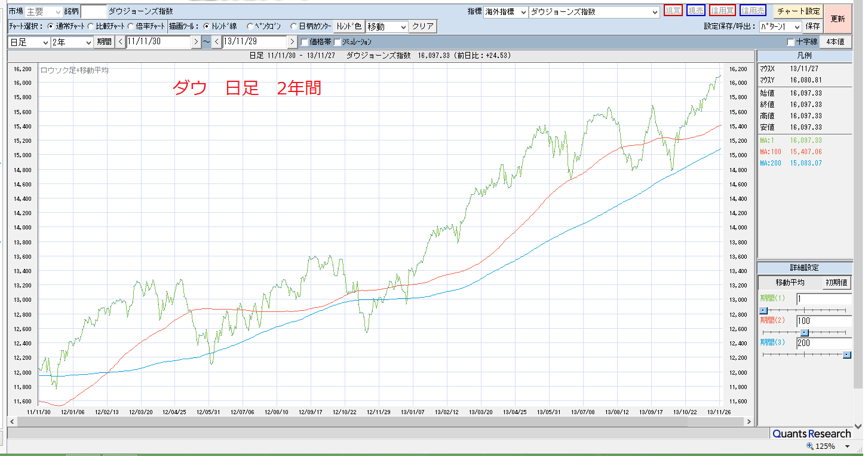Screen dimensions: 868x456
Task: Select the 移動平均 tab
Action: (790, 283)
